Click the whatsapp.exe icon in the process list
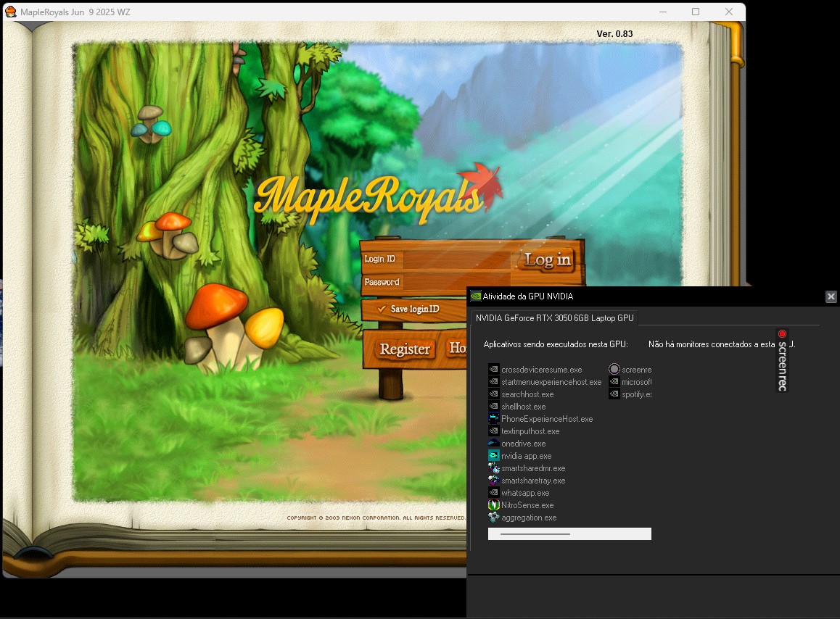The width and height of the screenshot is (840, 619). pos(493,493)
